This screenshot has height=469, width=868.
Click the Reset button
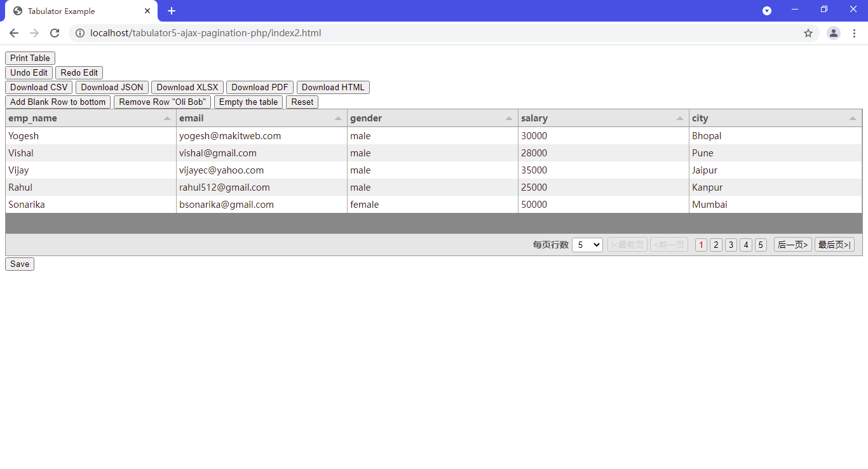coord(302,102)
